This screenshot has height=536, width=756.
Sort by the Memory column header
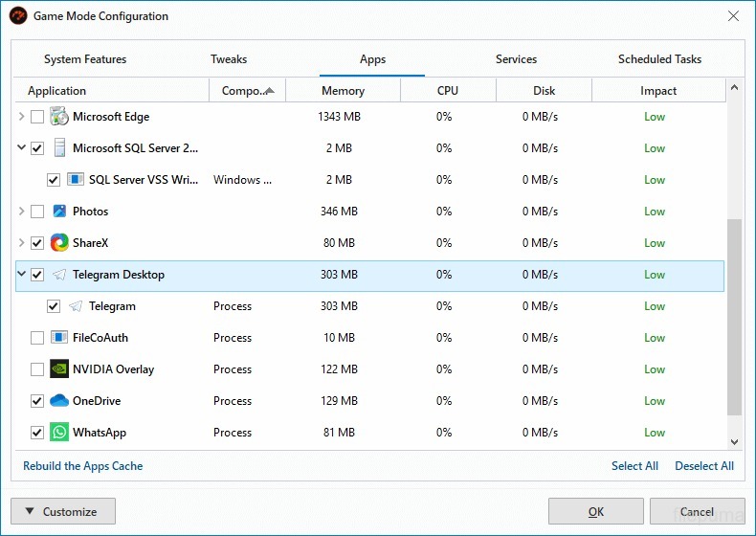tap(343, 91)
